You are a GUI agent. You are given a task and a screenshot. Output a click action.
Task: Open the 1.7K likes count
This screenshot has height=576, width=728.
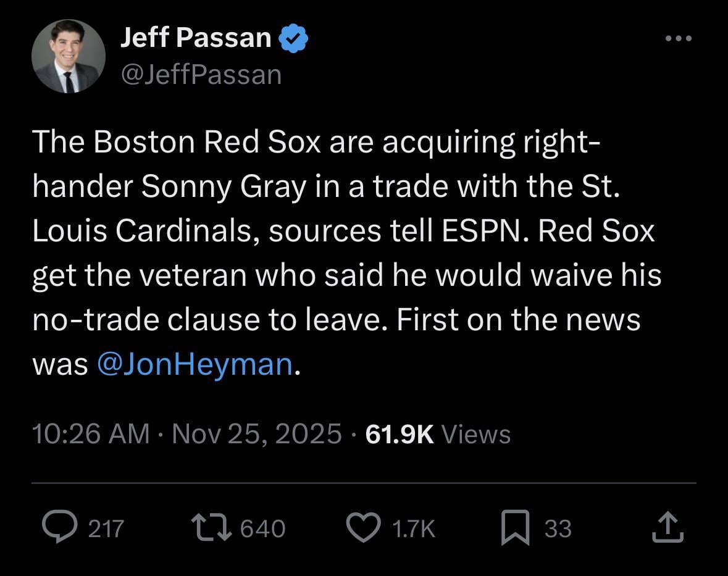[x=414, y=528]
